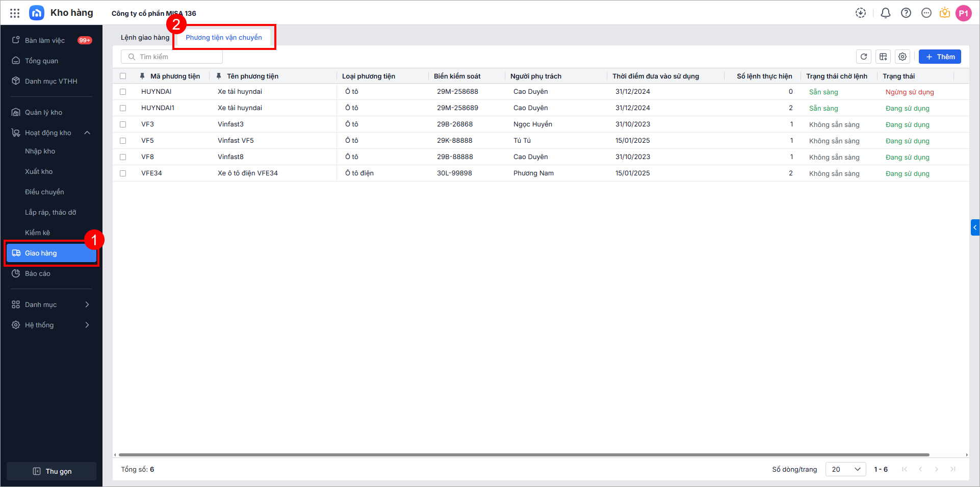Click license plate 29K-88888

pyautogui.click(x=455, y=141)
